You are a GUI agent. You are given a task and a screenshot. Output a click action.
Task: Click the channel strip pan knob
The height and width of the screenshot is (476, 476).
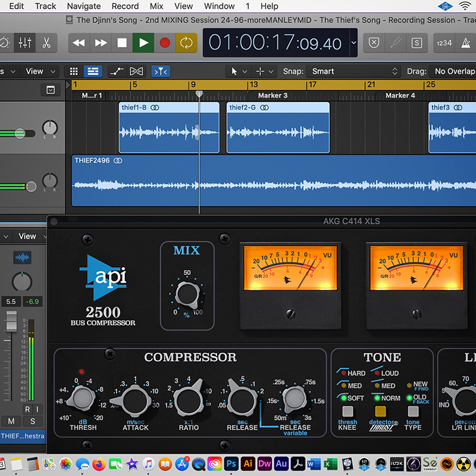tap(22, 281)
